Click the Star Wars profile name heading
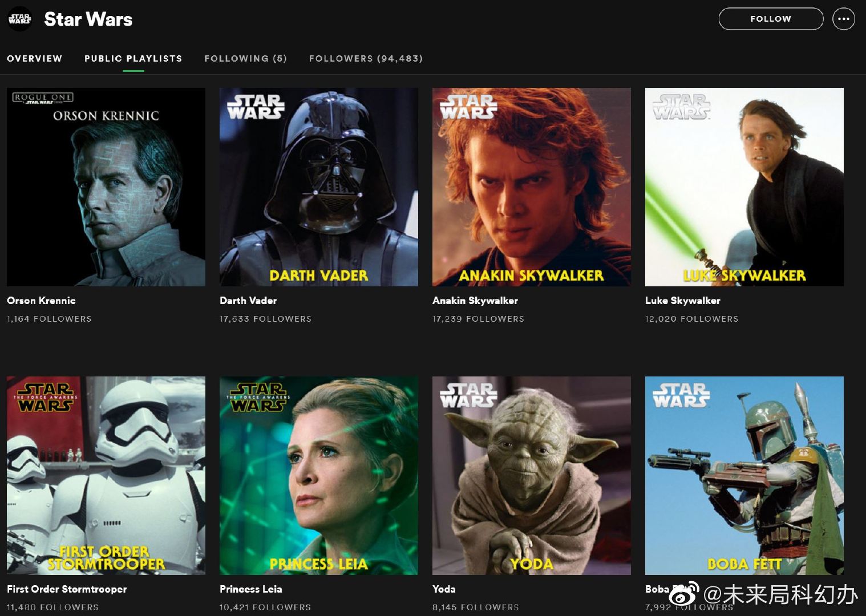This screenshot has height=616, width=866. [88, 19]
